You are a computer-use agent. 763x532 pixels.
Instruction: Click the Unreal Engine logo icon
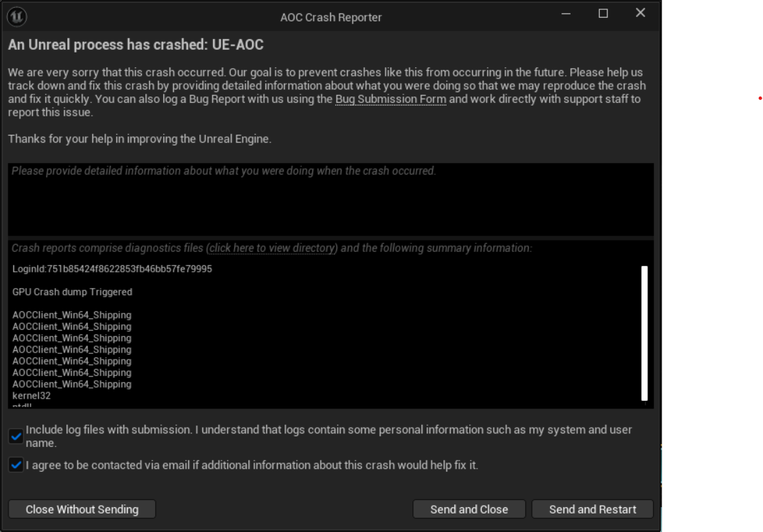pos(16,16)
